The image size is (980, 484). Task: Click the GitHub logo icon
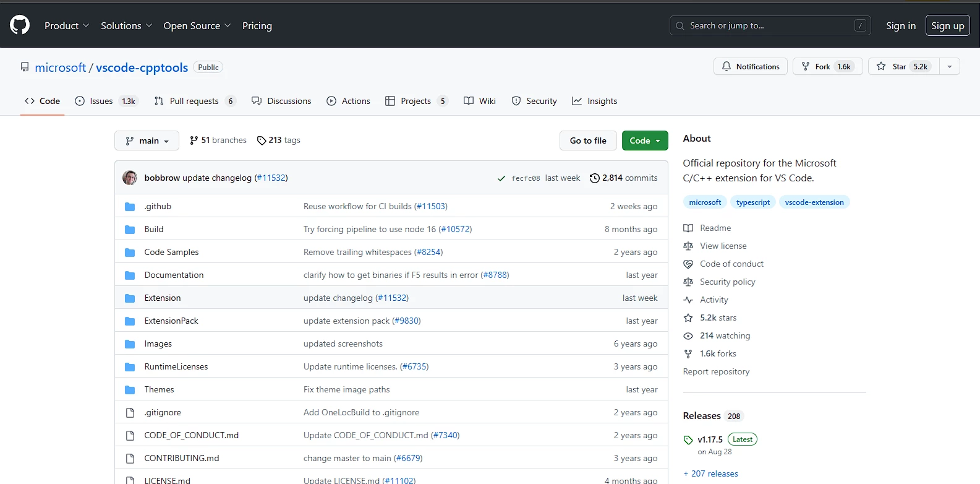coord(20,25)
